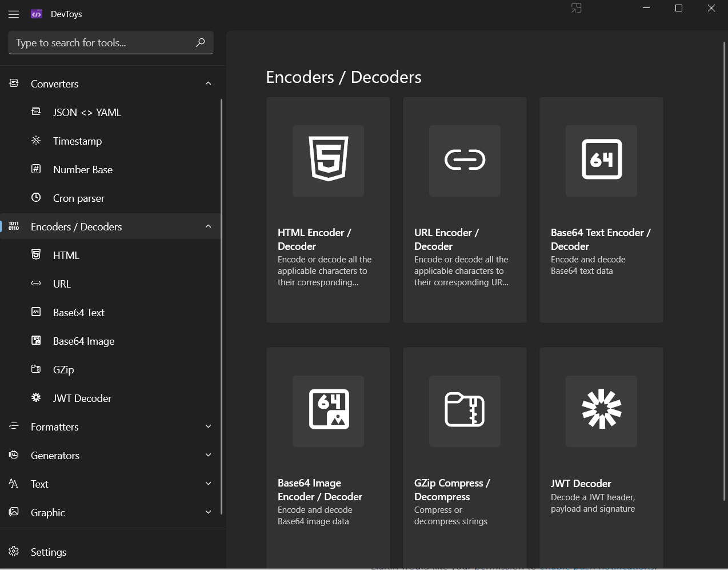Click the JWT Decoder sidebar icon
The height and width of the screenshot is (570, 728).
click(x=36, y=397)
